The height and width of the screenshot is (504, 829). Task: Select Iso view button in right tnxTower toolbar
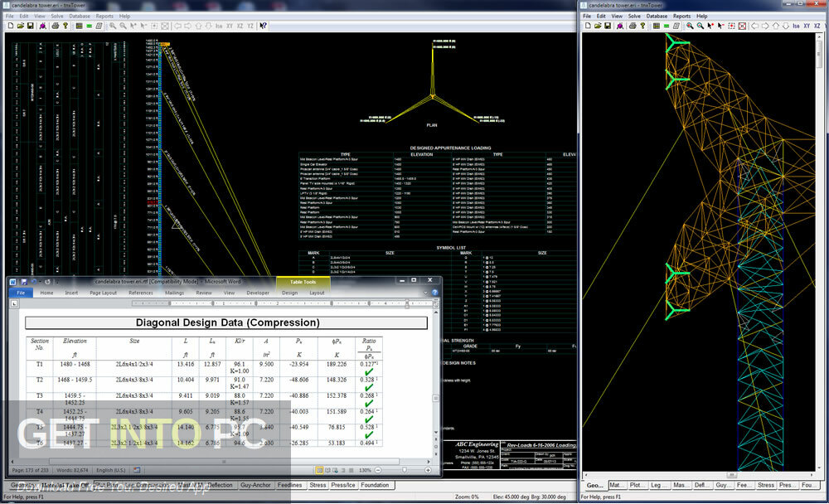(x=796, y=26)
